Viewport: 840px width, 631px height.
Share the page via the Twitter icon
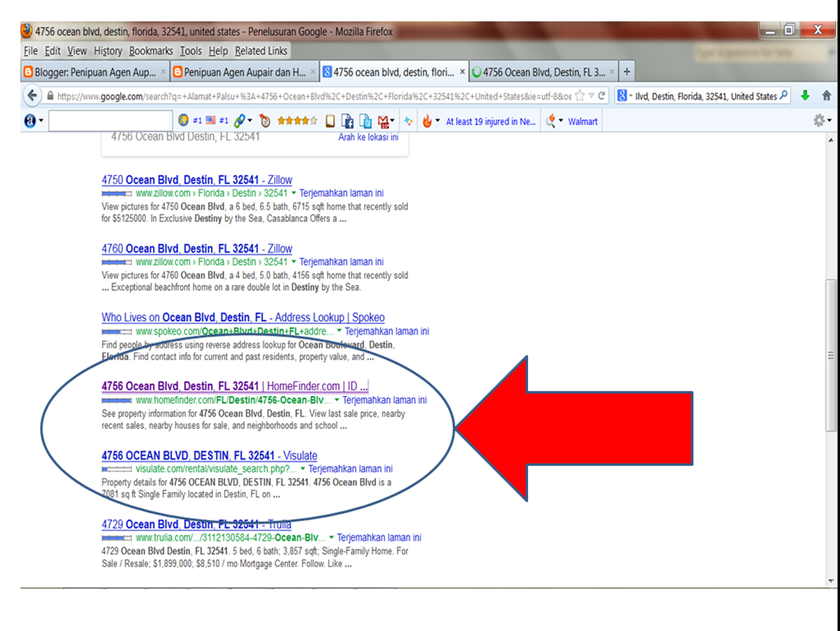coord(365,121)
